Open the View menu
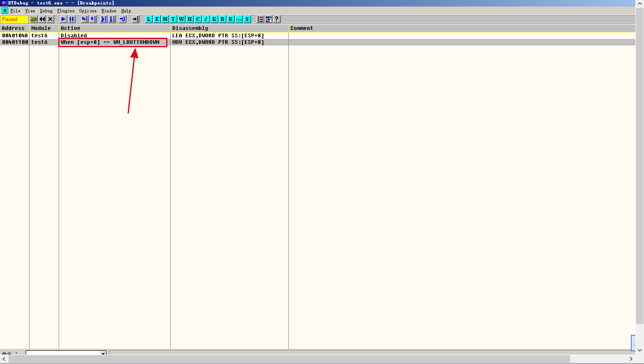The height and width of the screenshot is (364, 644). (30, 11)
